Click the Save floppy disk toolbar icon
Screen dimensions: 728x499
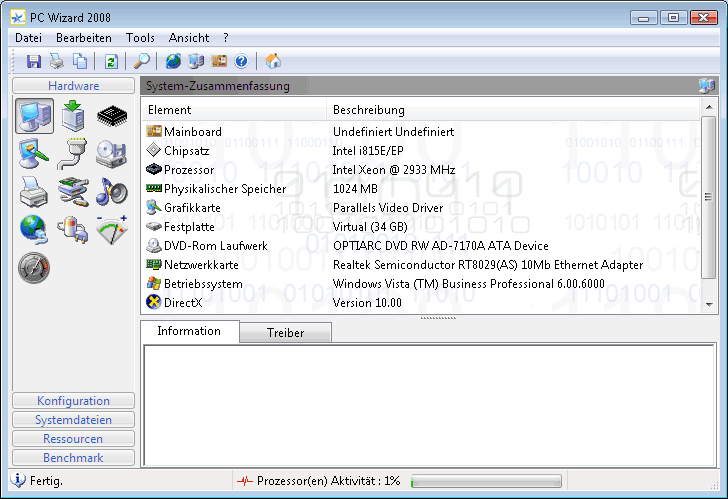pyautogui.click(x=33, y=61)
